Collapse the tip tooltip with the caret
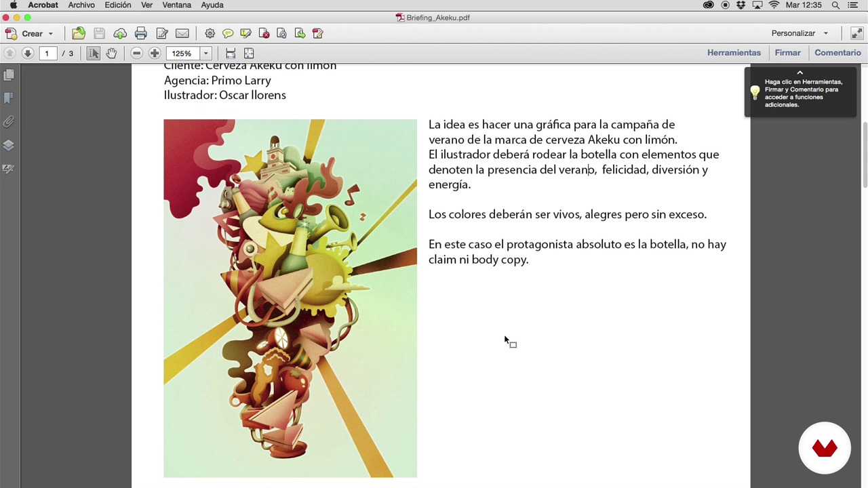The image size is (868, 488). click(x=800, y=73)
